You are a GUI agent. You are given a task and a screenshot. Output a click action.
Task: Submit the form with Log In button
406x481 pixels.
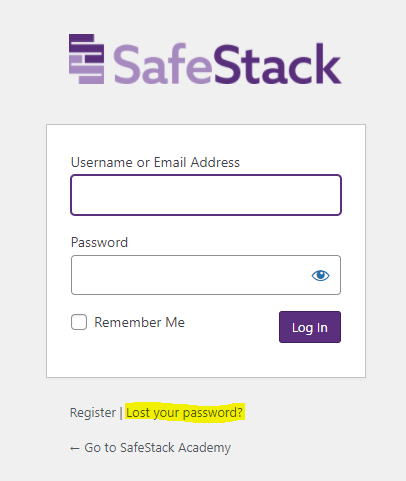pyautogui.click(x=310, y=327)
